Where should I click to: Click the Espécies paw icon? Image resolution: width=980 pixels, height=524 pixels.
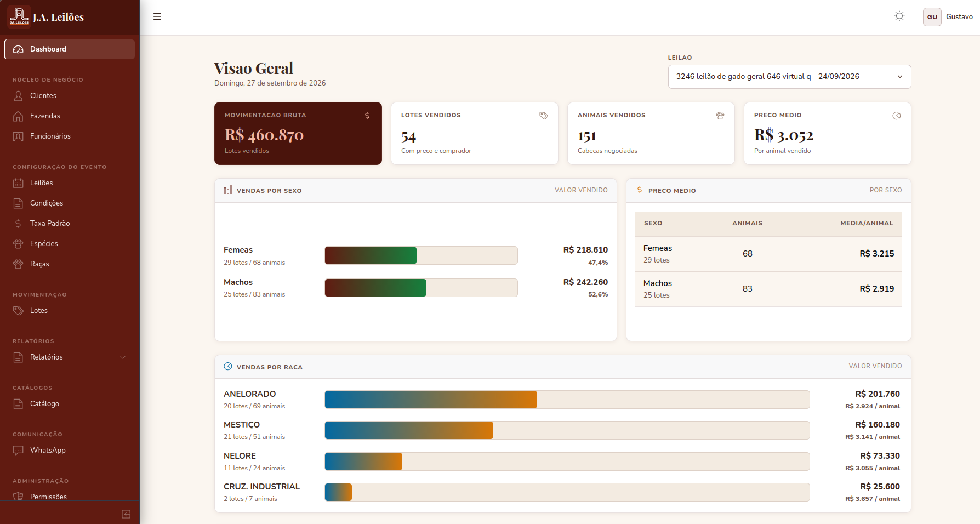pyautogui.click(x=18, y=244)
